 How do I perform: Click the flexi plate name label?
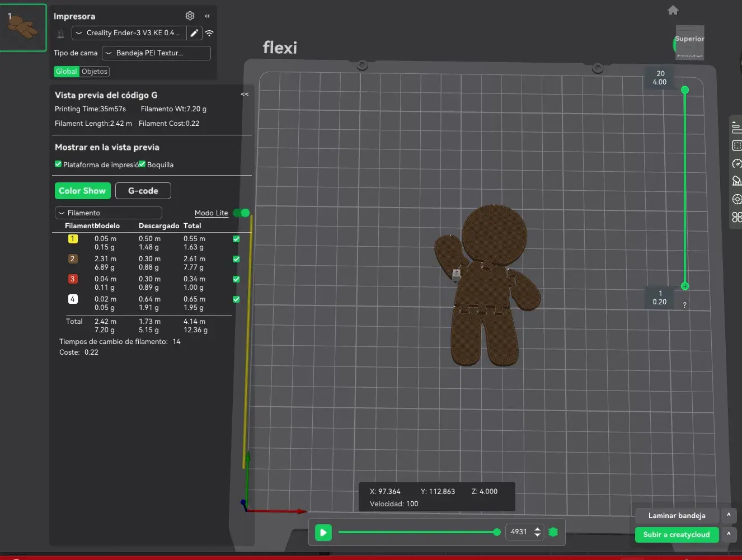pos(280,48)
